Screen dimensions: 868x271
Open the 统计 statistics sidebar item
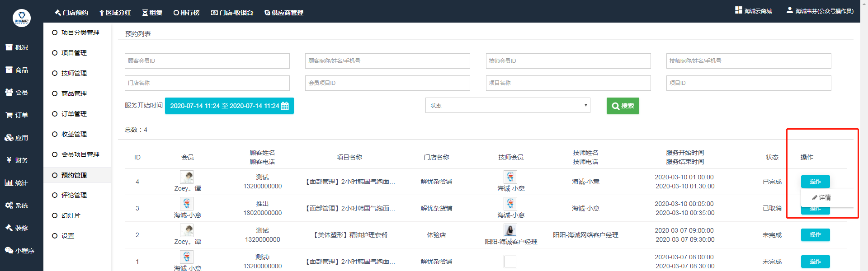[x=17, y=183]
